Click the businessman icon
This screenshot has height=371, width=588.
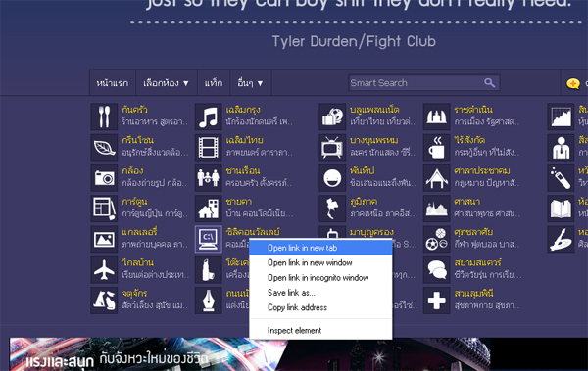(561, 147)
